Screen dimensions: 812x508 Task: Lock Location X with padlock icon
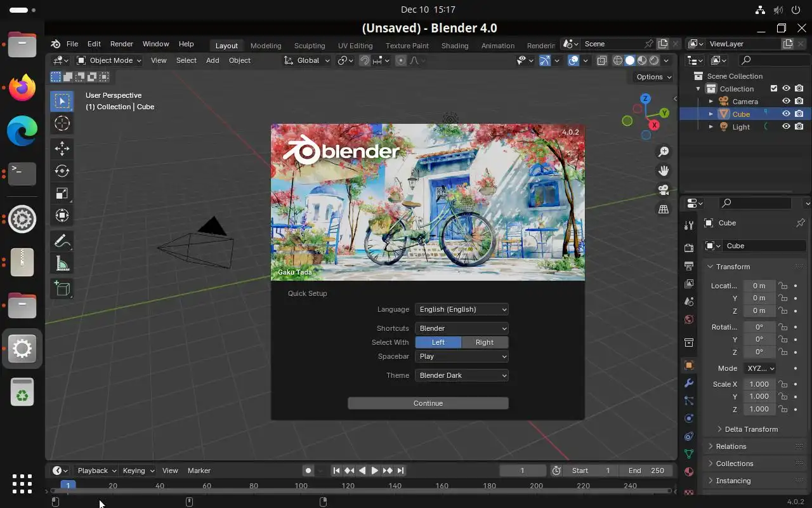tap(783, 286)
